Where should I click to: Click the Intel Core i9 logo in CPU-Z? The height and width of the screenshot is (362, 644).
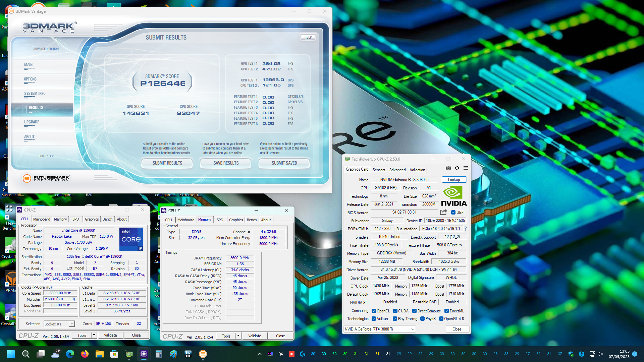[x=131, y=239]
